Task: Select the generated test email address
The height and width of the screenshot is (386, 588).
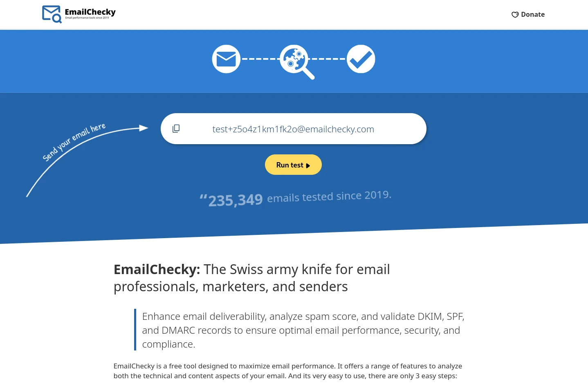Action: click(293, 129)
